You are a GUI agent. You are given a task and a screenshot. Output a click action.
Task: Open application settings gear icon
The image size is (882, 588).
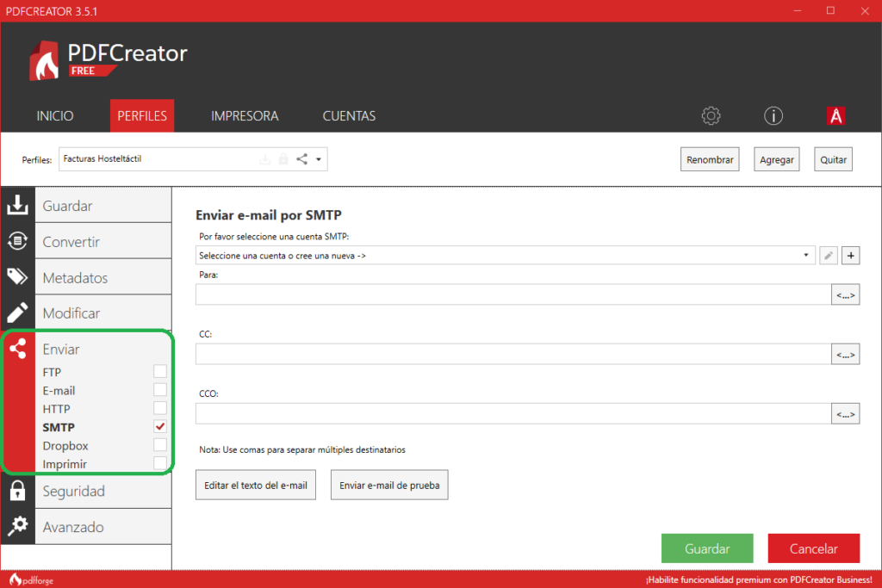[x=711, y=116]
